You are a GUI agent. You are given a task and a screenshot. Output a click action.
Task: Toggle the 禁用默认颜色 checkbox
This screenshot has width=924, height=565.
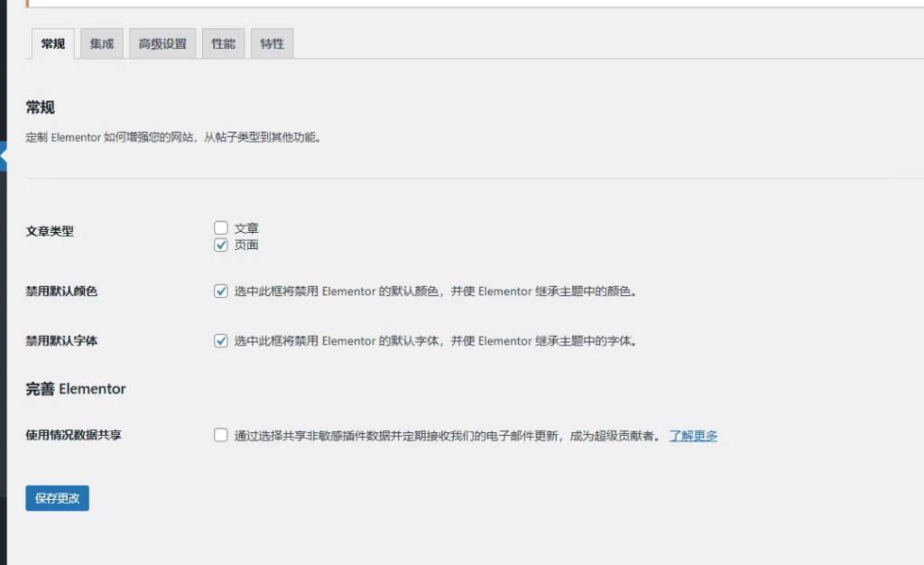221,291
